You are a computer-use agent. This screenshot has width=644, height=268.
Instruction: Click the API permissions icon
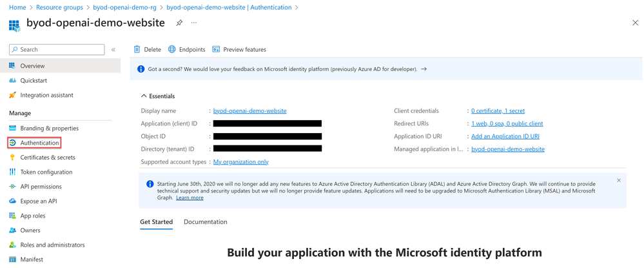coord(12,187)
